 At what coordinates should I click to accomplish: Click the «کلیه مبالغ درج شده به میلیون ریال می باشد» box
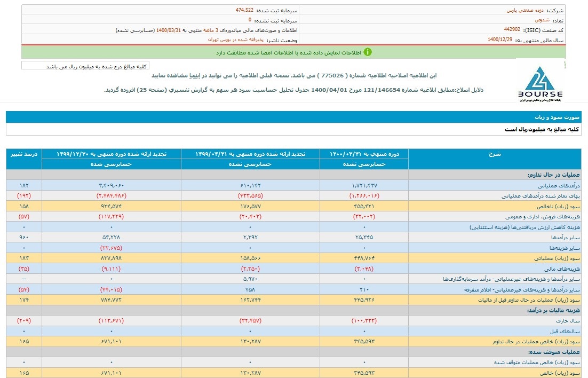85,66
